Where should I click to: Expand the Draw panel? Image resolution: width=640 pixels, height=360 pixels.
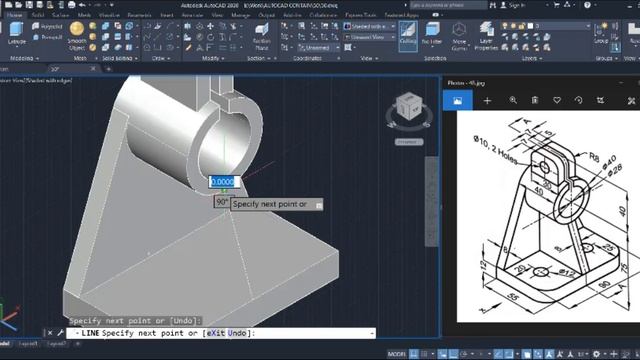tap(161, 58)
